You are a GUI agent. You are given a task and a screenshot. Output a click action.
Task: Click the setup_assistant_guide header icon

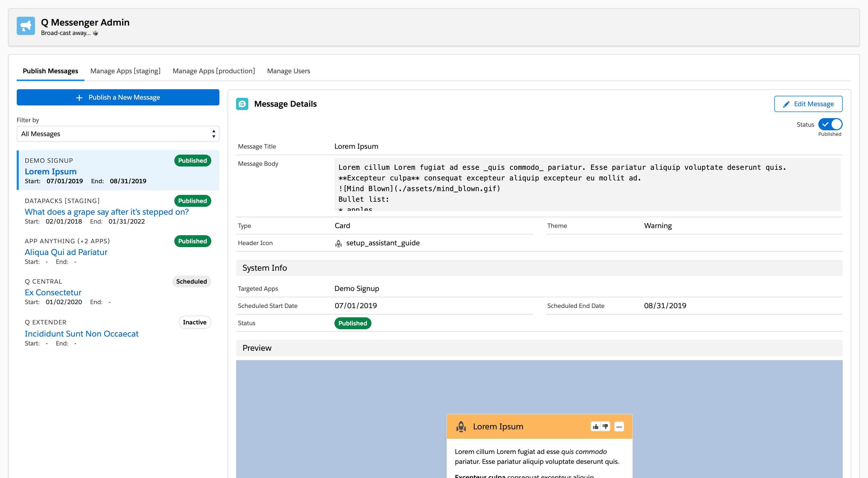[x=338, y=243]
